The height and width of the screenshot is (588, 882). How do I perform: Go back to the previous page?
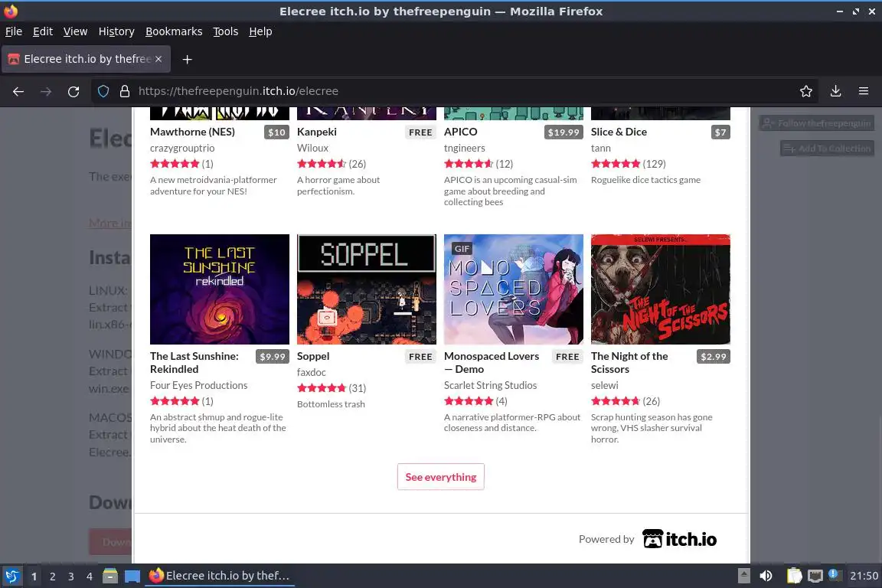18,91
